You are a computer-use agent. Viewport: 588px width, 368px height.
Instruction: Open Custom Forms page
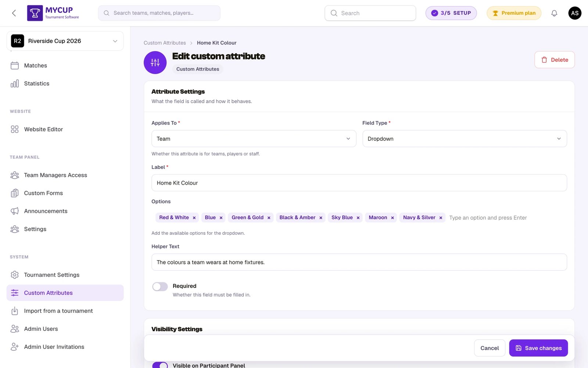(65, 193)
